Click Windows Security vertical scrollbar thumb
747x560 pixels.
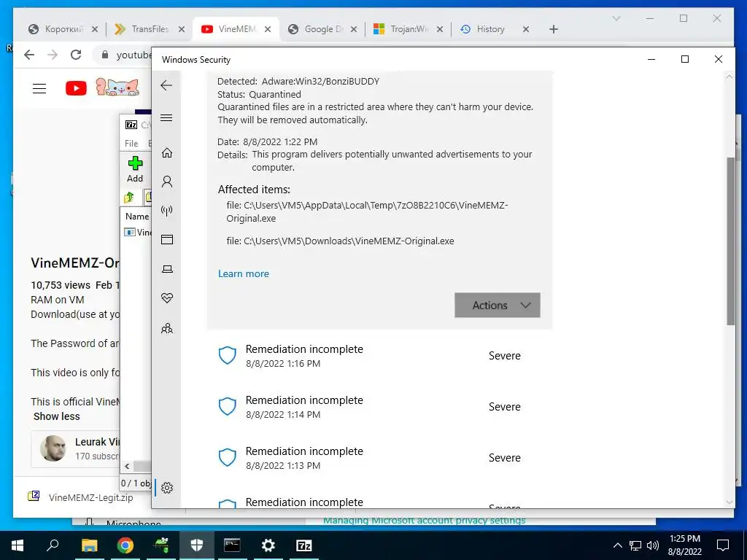(730, 241)
